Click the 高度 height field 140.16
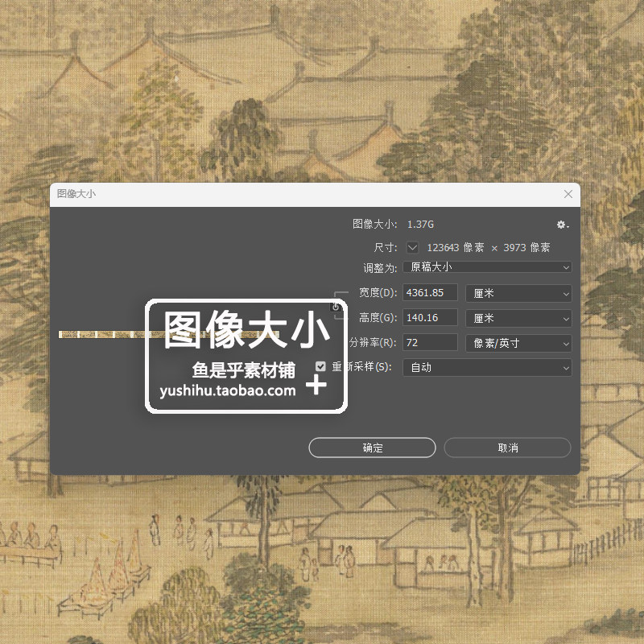The width and height of the screenshot is (644, 644). [430, 318]
